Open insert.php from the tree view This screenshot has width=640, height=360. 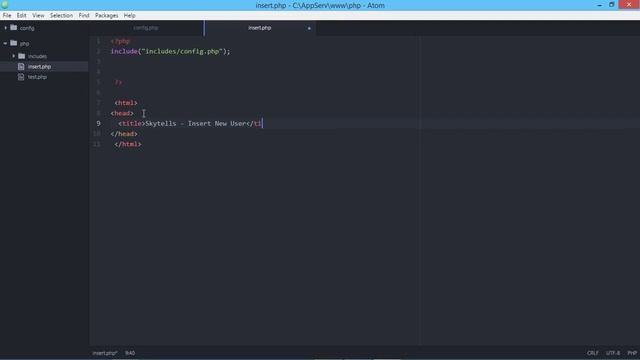click(x=40, y=67)
